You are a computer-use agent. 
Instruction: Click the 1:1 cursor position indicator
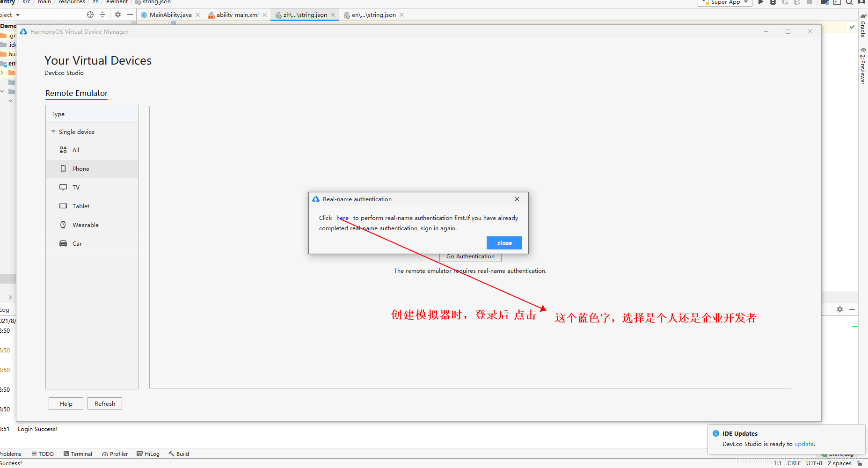778,463
